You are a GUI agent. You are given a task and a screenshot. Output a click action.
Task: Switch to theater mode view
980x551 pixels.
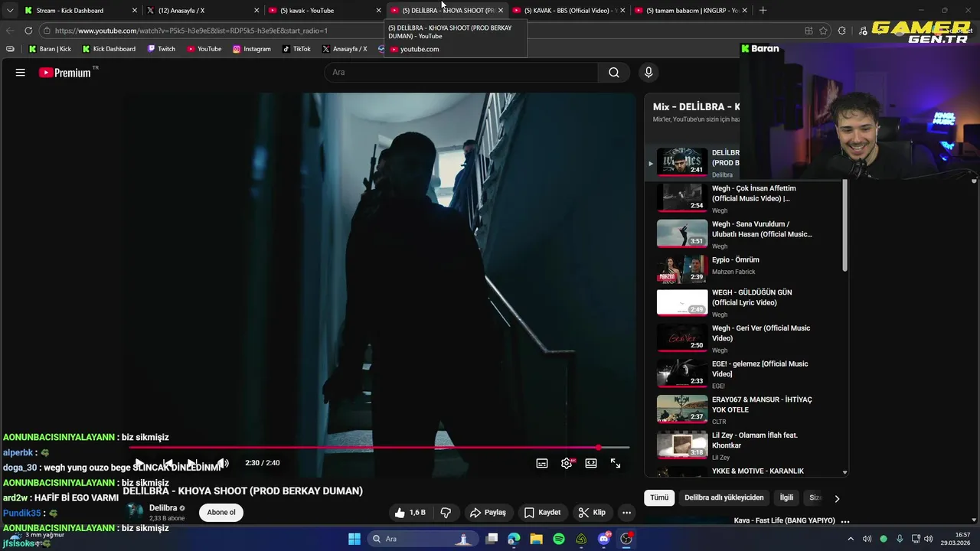click(591, 464)
